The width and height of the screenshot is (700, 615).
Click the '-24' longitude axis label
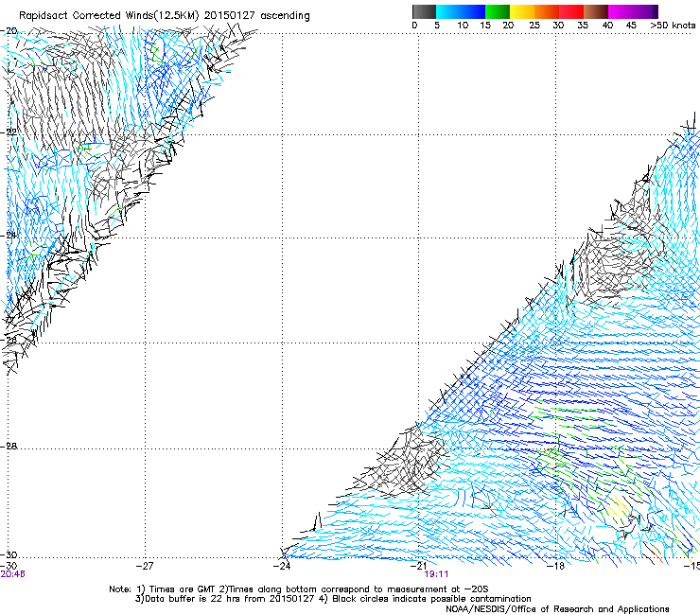tap(282, 566)
